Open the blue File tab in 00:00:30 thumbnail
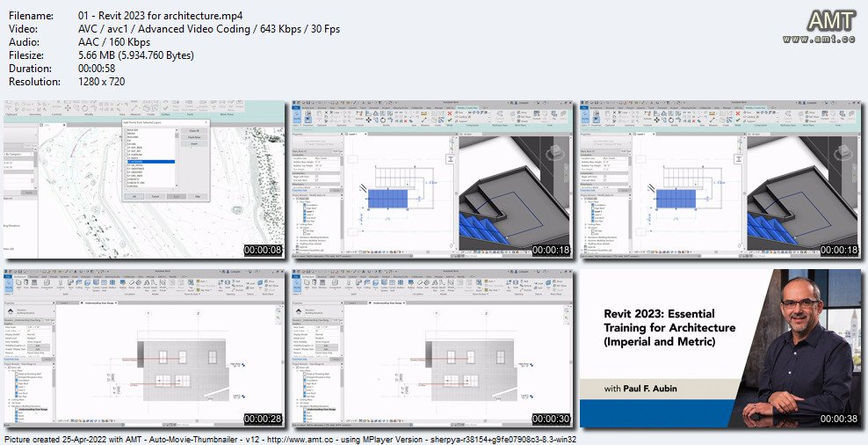The image size is (868, 445). click(297, 276)
